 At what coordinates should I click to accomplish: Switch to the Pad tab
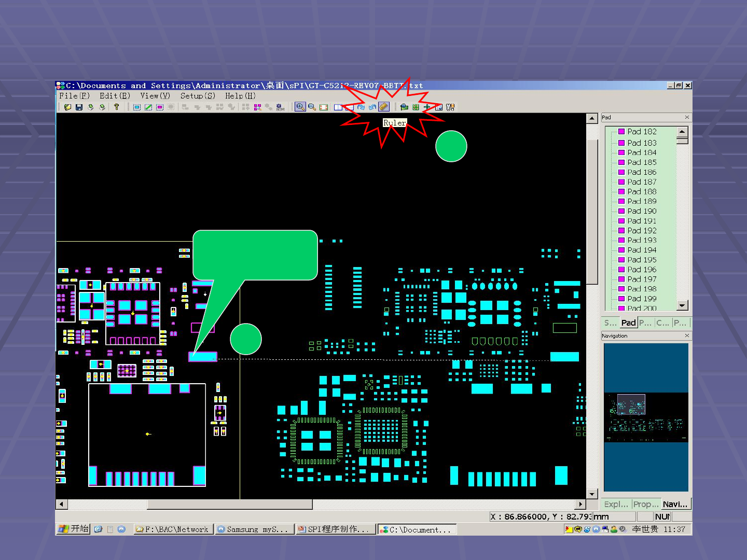pos(629,323)
